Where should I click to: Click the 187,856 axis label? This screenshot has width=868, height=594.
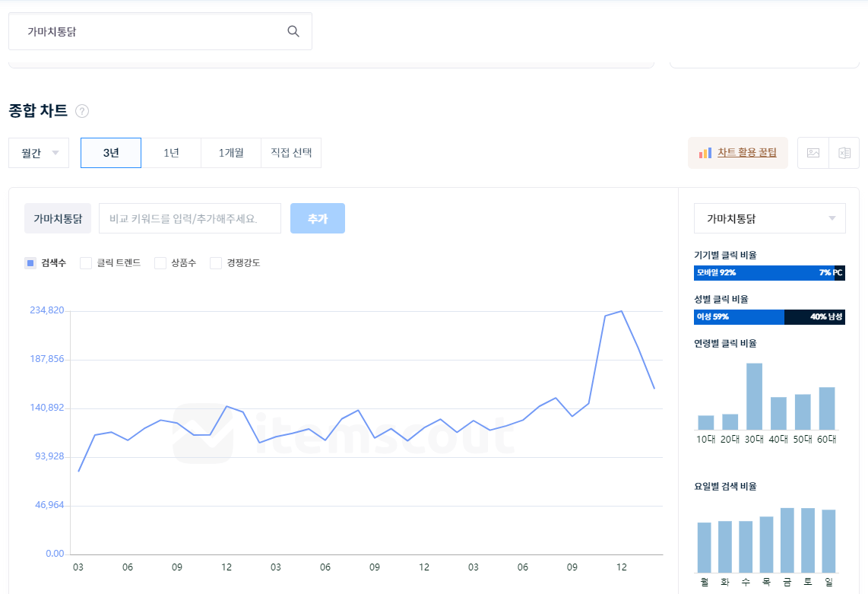point(47,359)
